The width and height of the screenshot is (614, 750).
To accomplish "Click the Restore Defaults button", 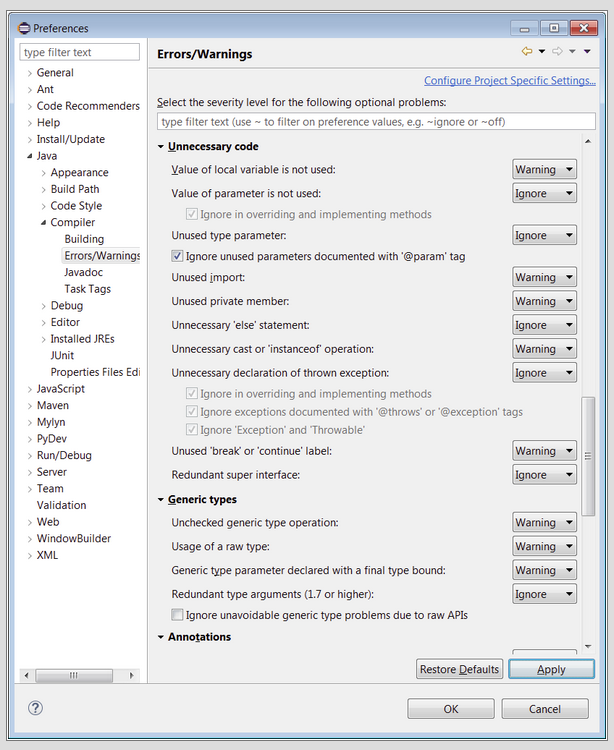I will pyautogui.click(x=459, y=669).
